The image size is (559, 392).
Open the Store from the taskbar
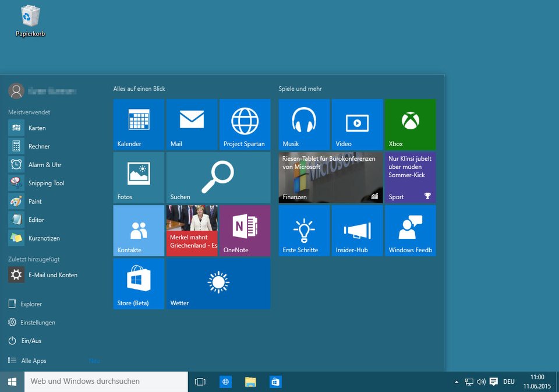(275, 382)
